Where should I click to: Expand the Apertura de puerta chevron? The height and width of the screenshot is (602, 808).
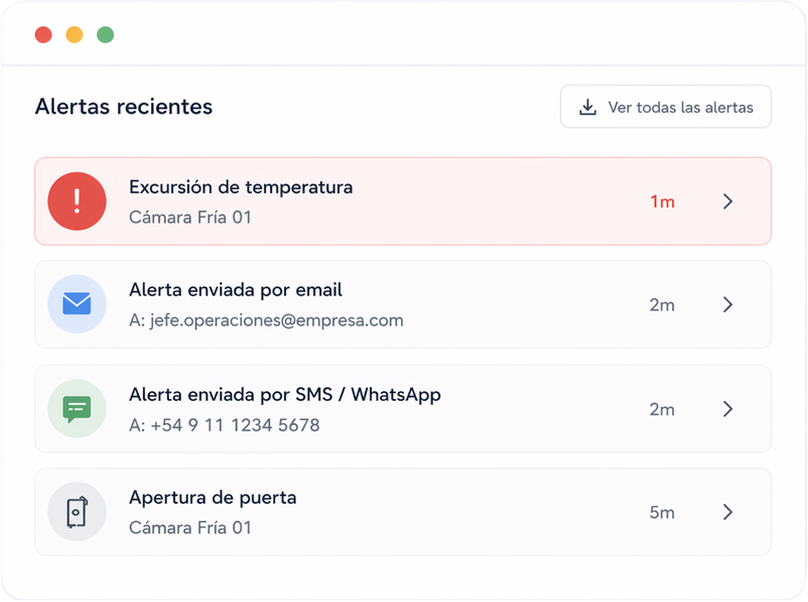tap(728, 512)
